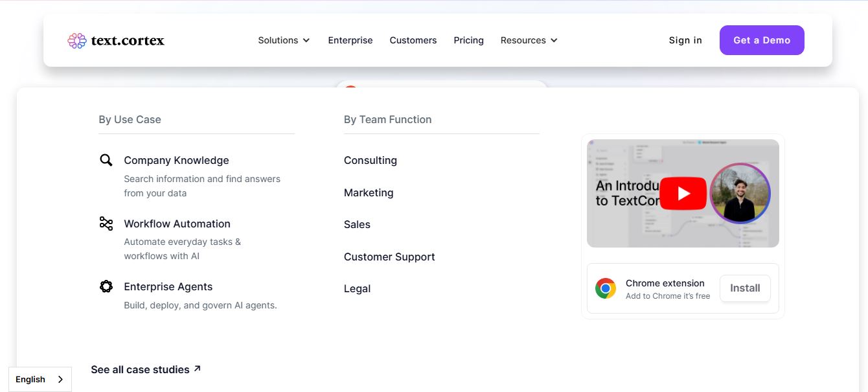Click the Chrome extension title text
This screenshot has width=868, height=392.
click(x=665, y=283)
